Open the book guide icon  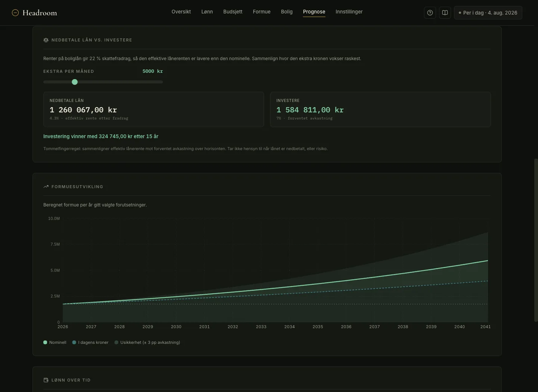(x=445, y=13)
